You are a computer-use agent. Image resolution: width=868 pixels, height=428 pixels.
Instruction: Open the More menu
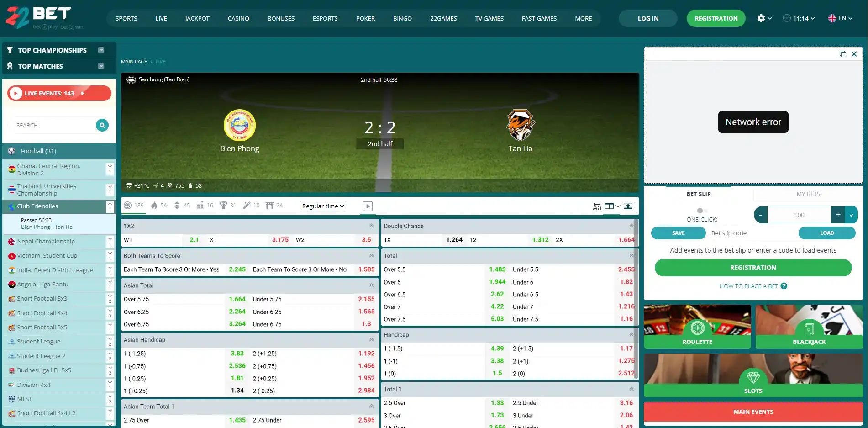point(583,18)
